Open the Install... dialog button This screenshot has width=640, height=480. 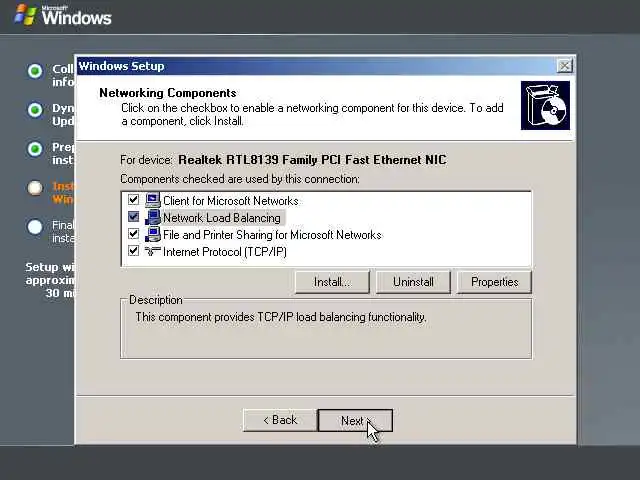(x=332, y=282)
